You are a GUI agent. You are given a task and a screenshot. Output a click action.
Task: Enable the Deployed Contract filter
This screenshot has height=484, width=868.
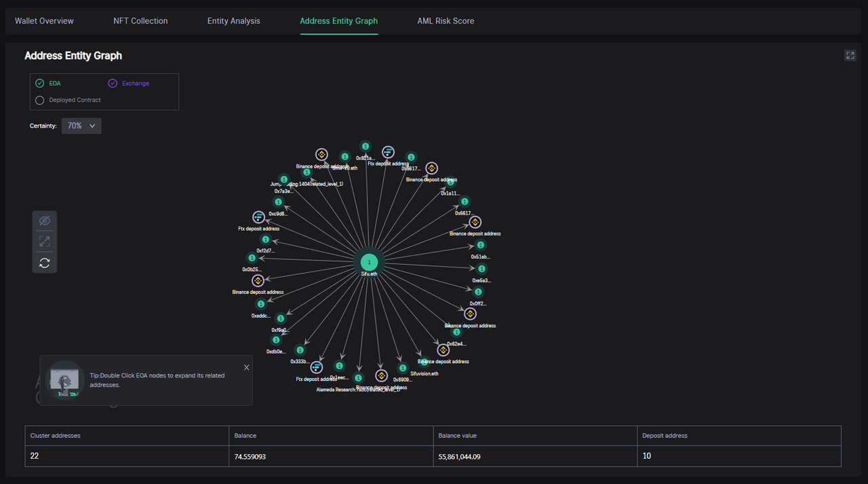pos(40,100)
